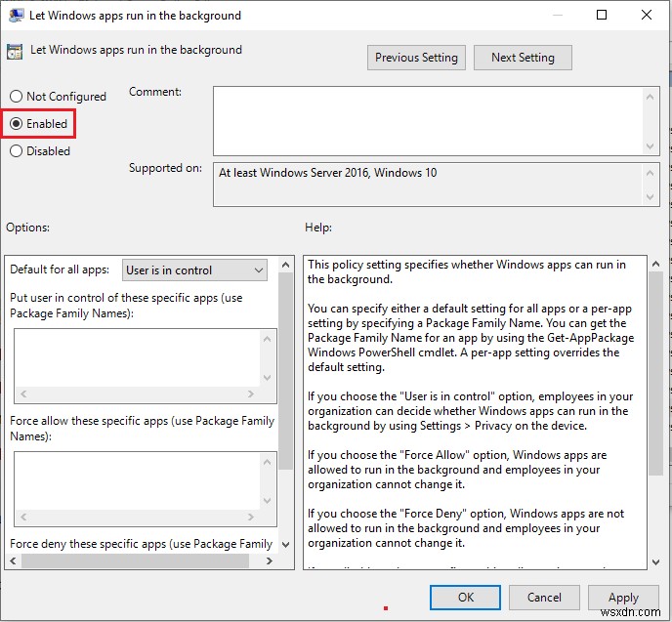Image resolution: width=672 pixels, height=622 pixels.
Task: Click Options pane scroll down arrow
Action: 286,545
